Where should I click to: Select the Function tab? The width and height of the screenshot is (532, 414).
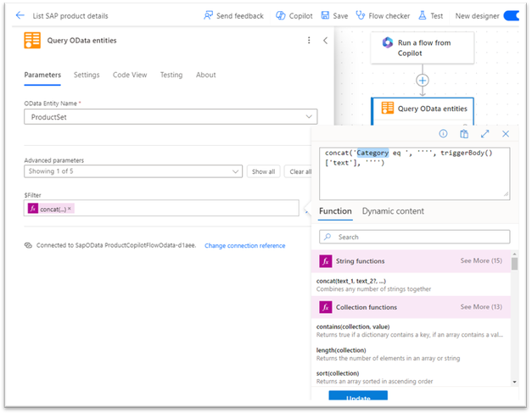[x=335, y=211]
